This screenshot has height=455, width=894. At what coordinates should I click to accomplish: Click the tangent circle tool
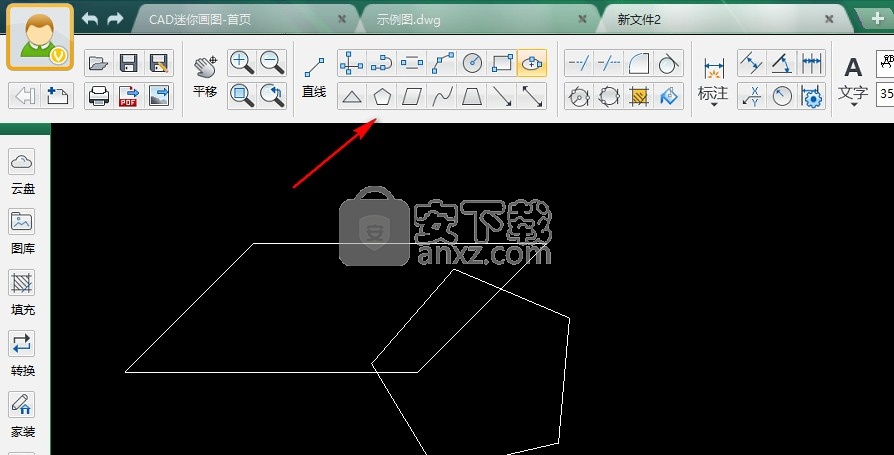tap(668, 63)
